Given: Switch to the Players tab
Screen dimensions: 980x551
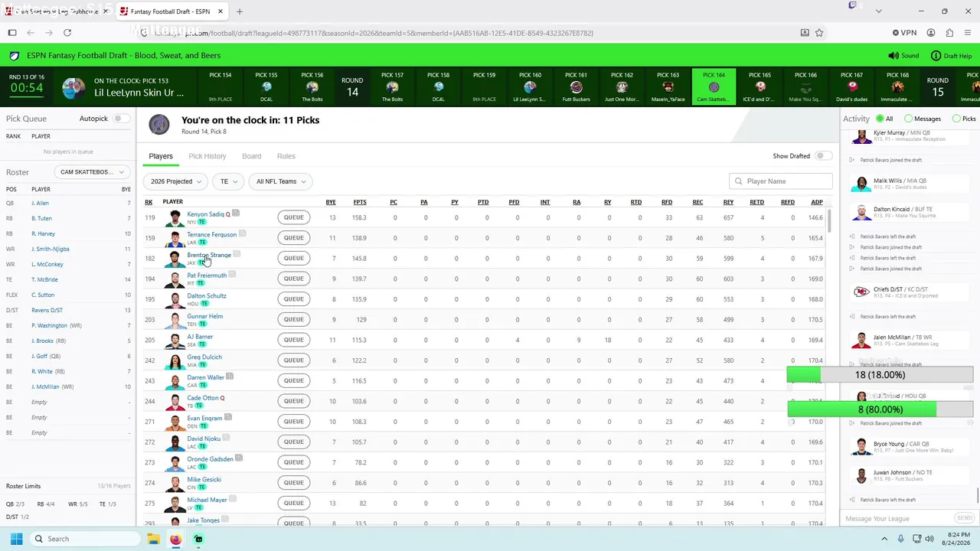Looking at the screenshot, I should click(x=161, y=156).
